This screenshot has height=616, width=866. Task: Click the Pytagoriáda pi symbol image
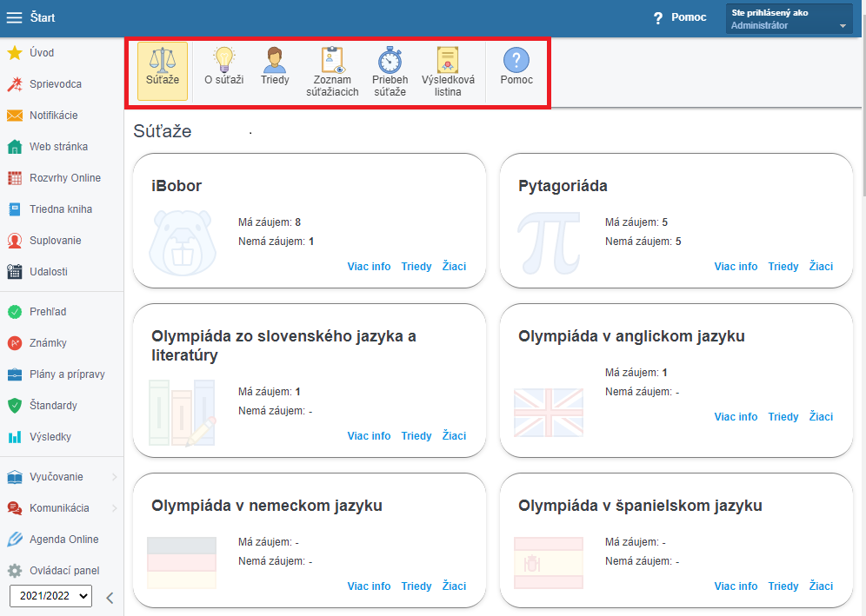click(549, 243)
